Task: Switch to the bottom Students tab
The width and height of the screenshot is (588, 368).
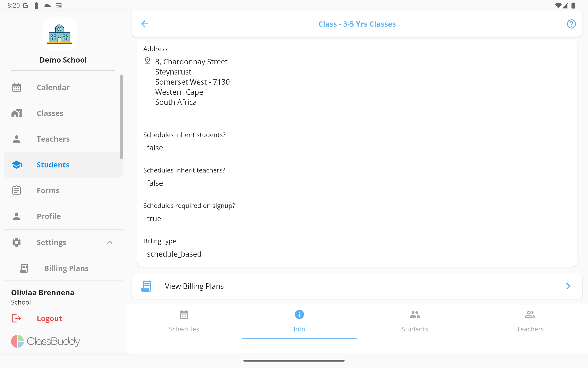Action: tap(415, 321)
